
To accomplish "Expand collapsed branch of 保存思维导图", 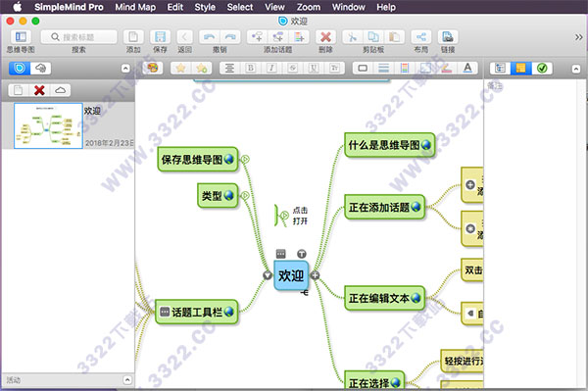I will coord(245,160).
